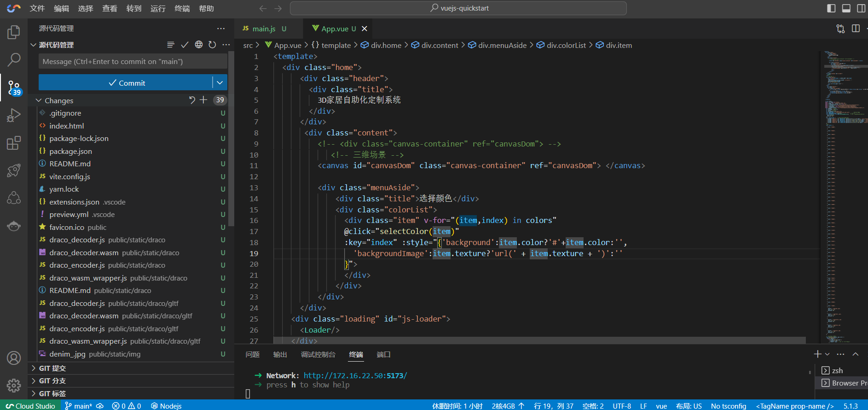The height and width of the screenshot is (410, 868).
Task: Click the refresh icon in source control header
Action: point(212,45)
